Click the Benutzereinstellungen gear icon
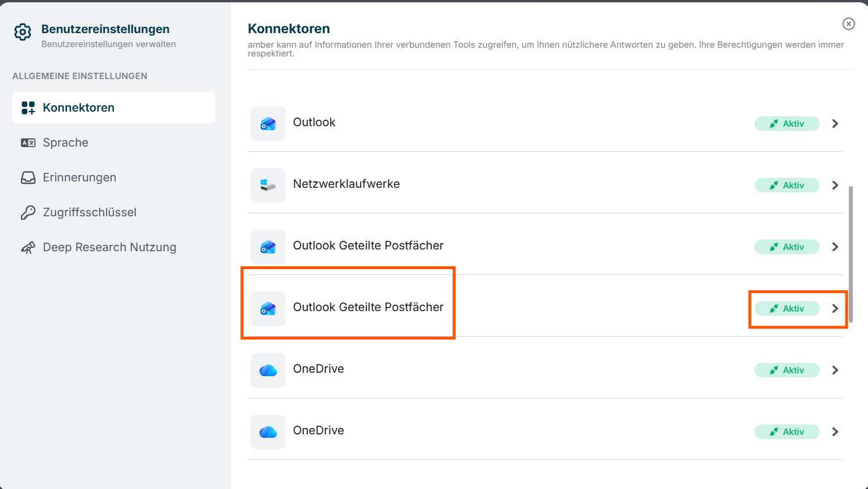The height and width of the screenshot is (489, 868). (23, 32)
